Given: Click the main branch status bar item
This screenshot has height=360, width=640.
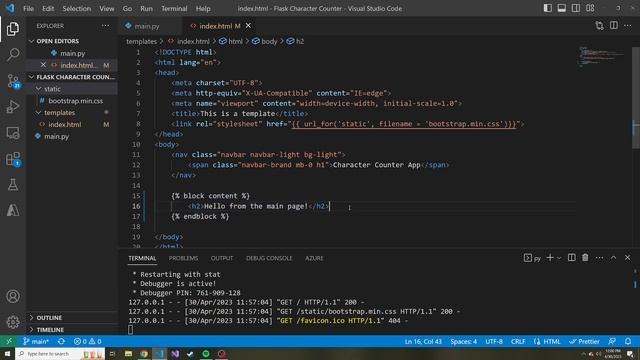Looking at the screenshot, I should 36,341.
